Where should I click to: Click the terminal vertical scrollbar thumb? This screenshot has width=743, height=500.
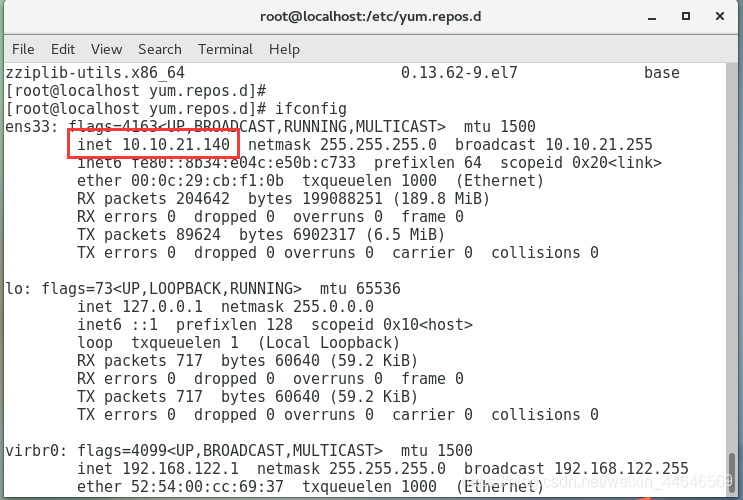point(732,474)
